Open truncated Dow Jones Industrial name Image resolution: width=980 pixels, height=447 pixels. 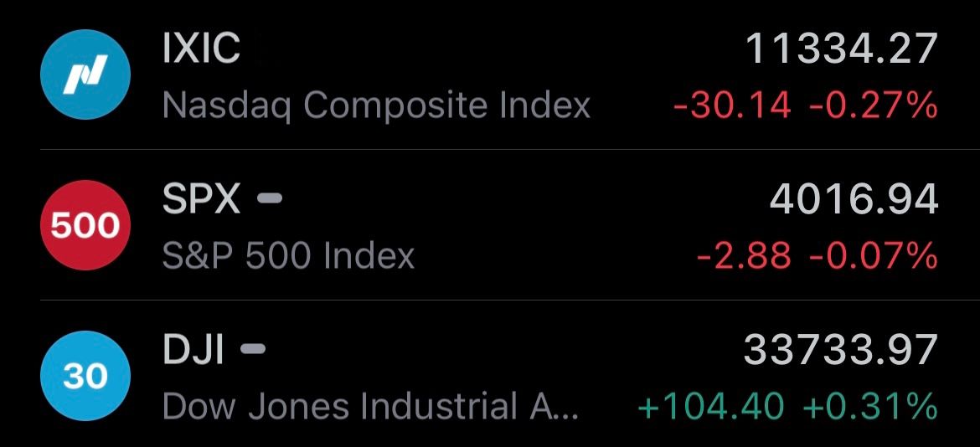370,406
